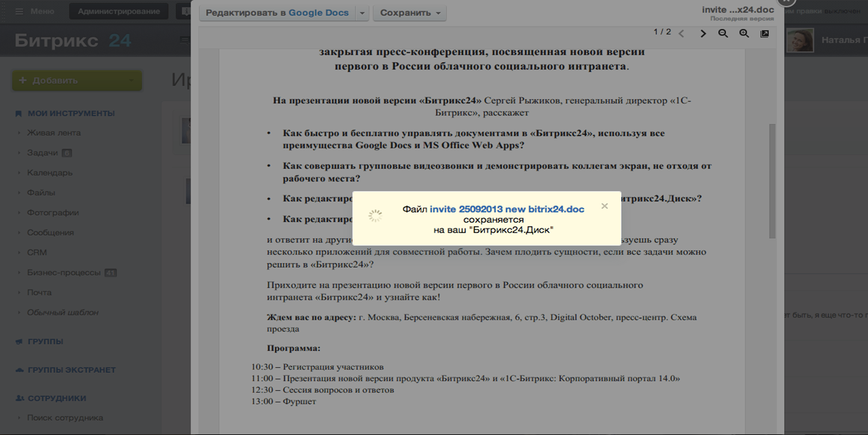Click the loading spinner in popup
The image size is (868, 435).
coord(375,216)
